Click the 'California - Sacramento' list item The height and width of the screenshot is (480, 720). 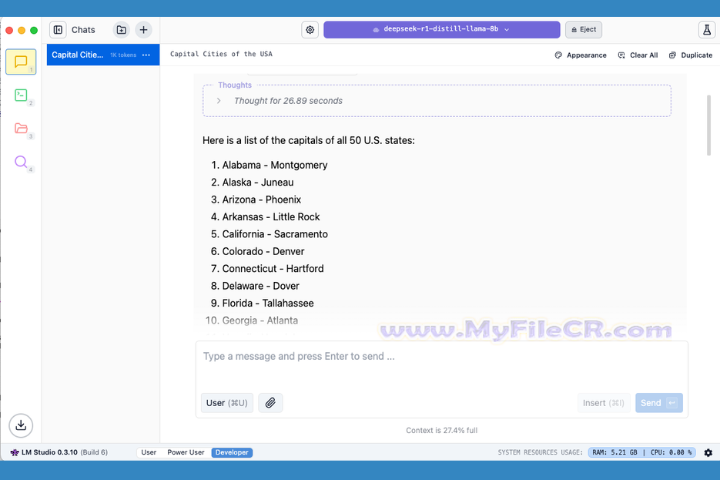tap(275, 234)
